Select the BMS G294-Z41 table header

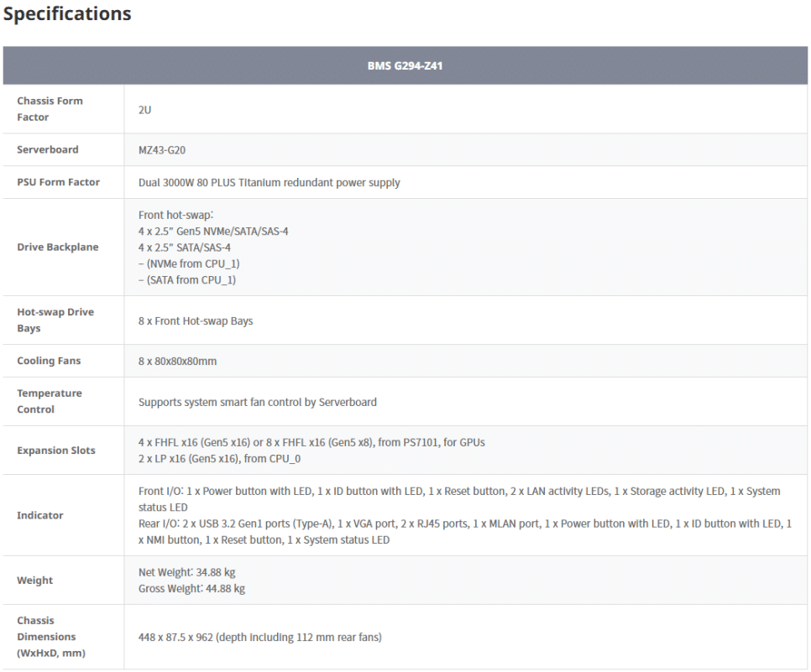point(405,65)
